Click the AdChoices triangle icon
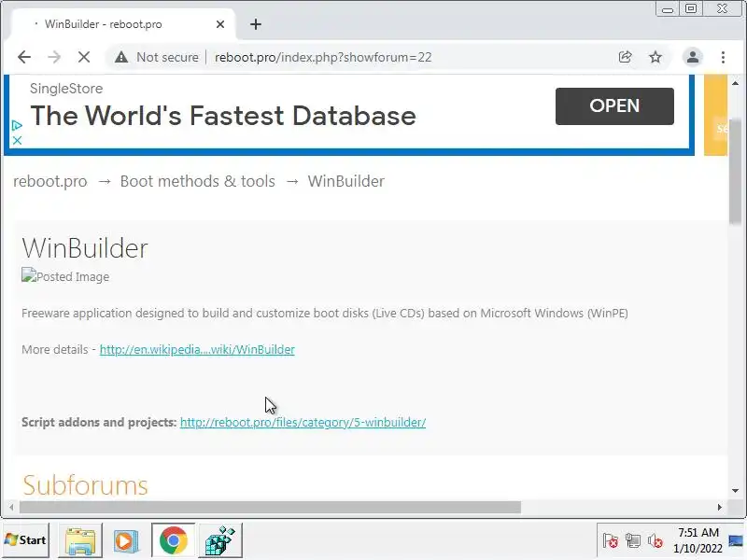 click(17, 126)
